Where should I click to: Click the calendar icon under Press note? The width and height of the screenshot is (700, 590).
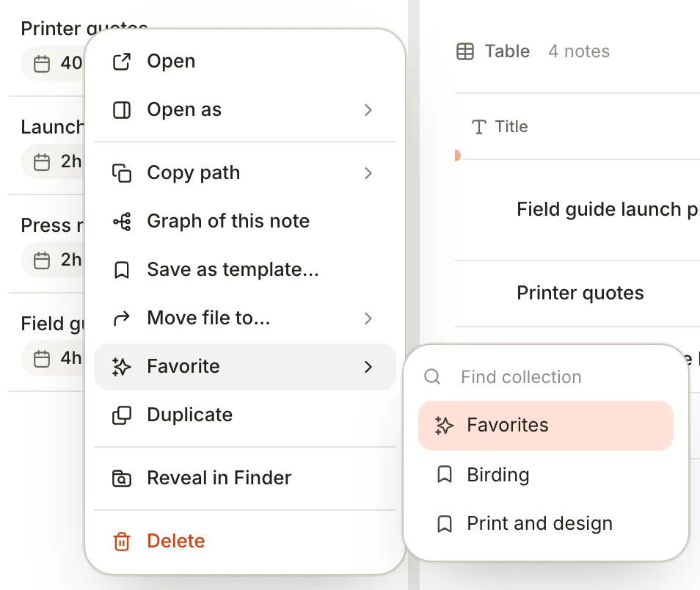pos(42,260)
